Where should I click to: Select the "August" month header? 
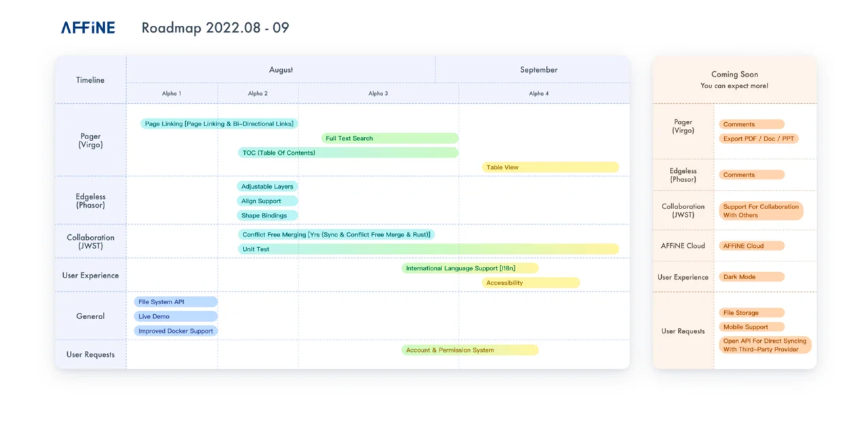tap(281, 70)
